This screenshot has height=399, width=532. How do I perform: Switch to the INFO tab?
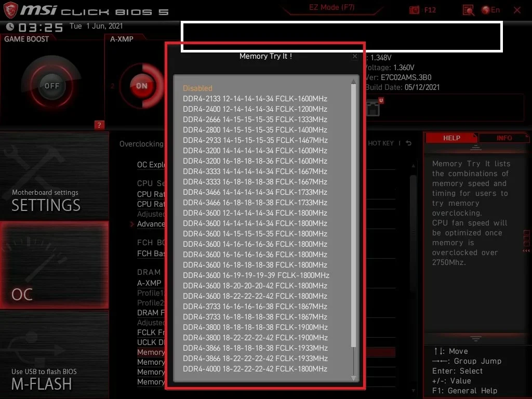[503, 138]
